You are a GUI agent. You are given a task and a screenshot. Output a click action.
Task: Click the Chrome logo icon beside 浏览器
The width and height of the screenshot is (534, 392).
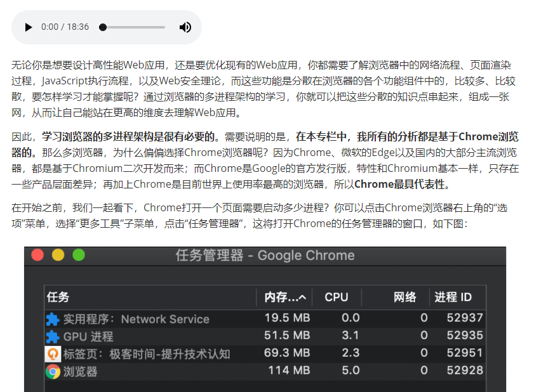pos(53,371)
